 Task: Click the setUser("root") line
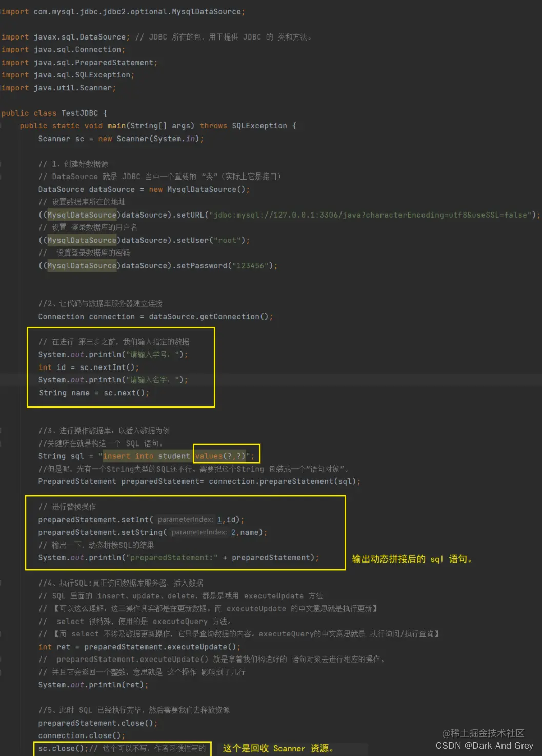144,240
